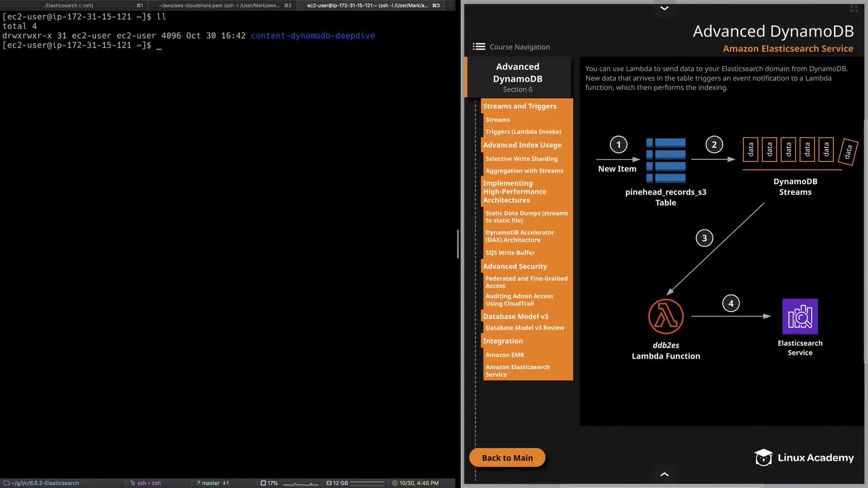Image resolution: width=868 pixels, height=488 pixels.
Task: Open the Triggers (Lambda Invoke) lesson
Action: [523, 131]
